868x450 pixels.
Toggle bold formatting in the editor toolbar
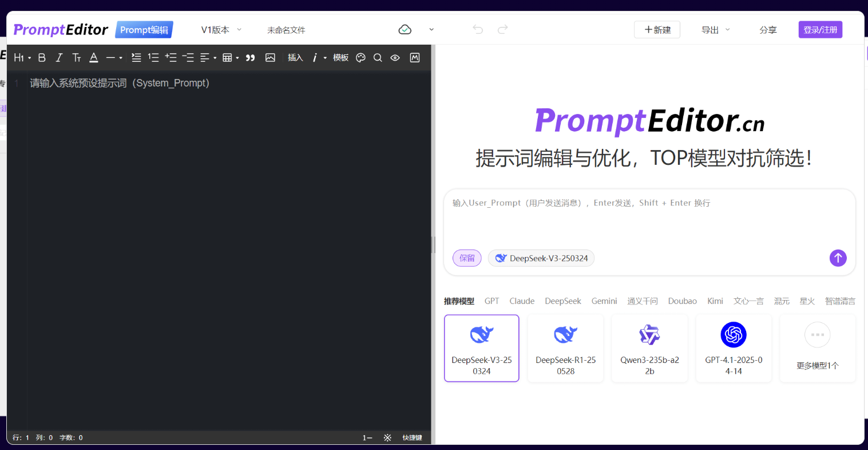[42, 58]
